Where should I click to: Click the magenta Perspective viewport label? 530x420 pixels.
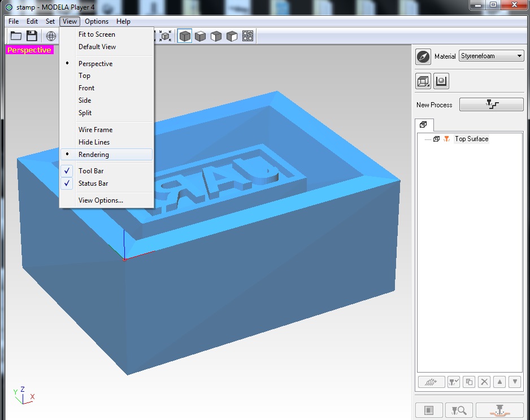click(29, 50)
